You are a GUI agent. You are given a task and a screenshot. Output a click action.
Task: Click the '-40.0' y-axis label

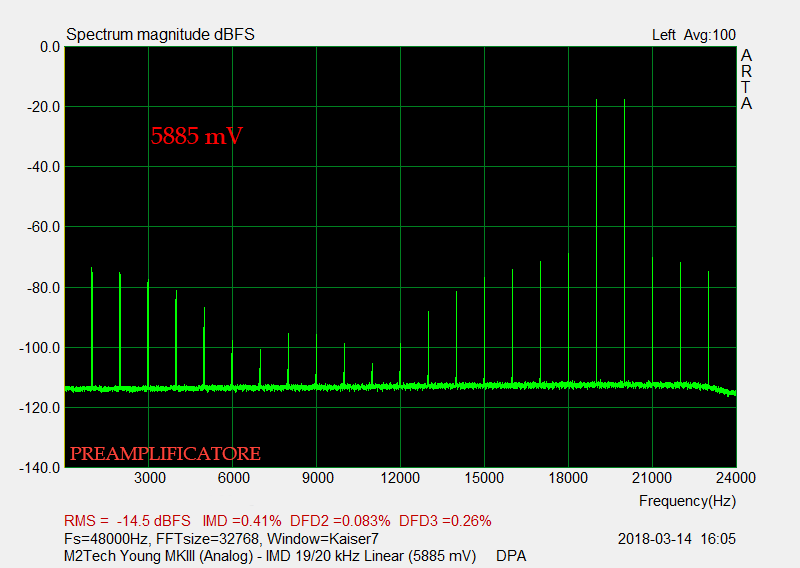pos(43,167)
